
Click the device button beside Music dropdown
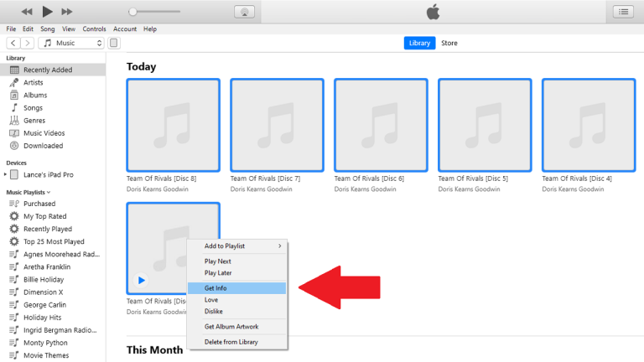114,43
